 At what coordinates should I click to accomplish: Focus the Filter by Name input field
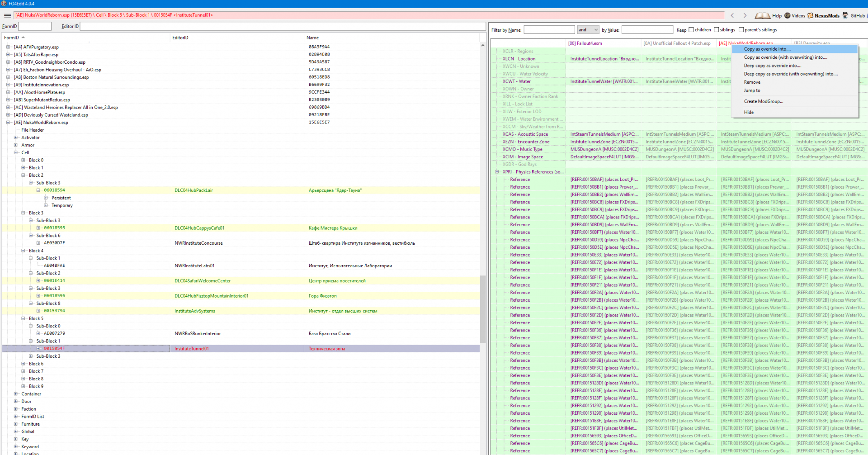549,30
